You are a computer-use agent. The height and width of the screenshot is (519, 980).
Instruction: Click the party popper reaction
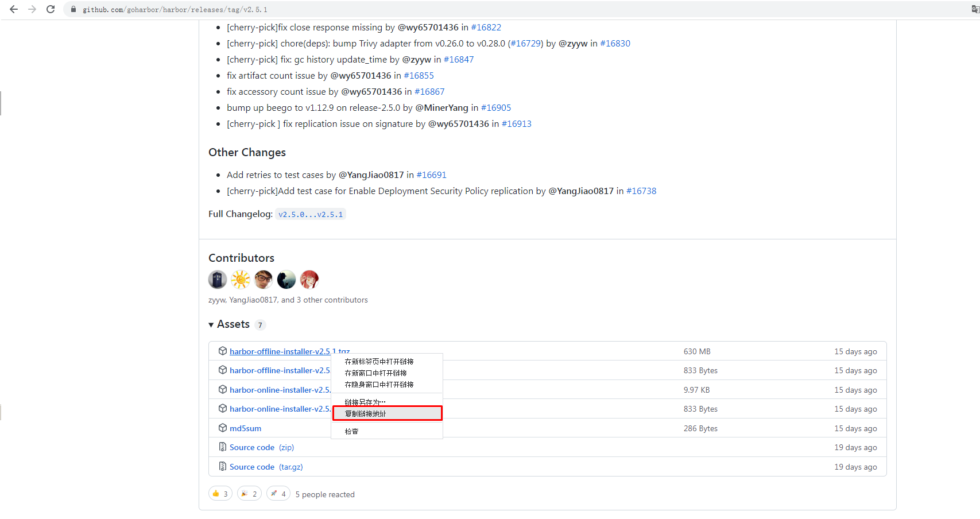(249, 494)
